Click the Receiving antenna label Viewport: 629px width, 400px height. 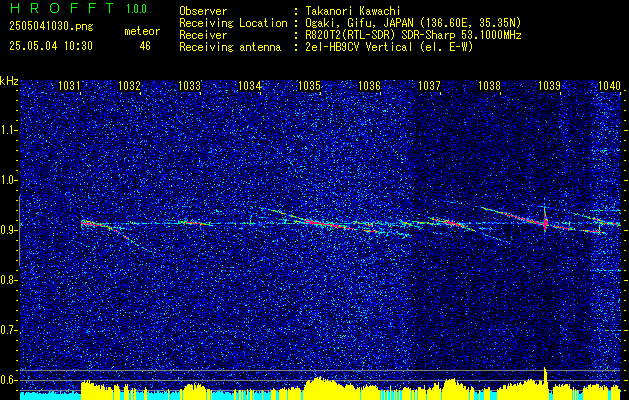pyautogui.click(x=230, y=47)
